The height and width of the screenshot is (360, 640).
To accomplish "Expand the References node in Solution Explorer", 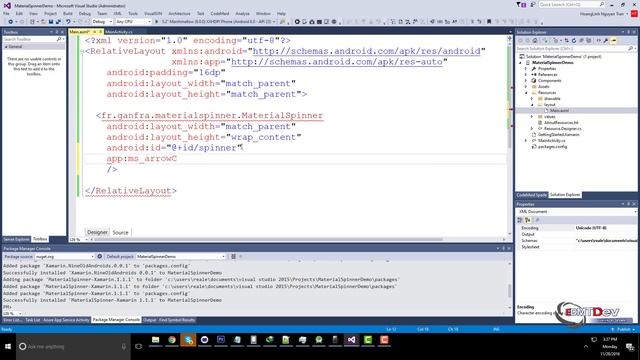I will [526, 75].
